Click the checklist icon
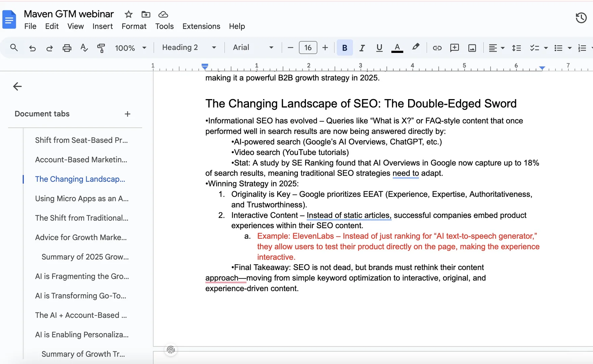 [x=534, y=48]
